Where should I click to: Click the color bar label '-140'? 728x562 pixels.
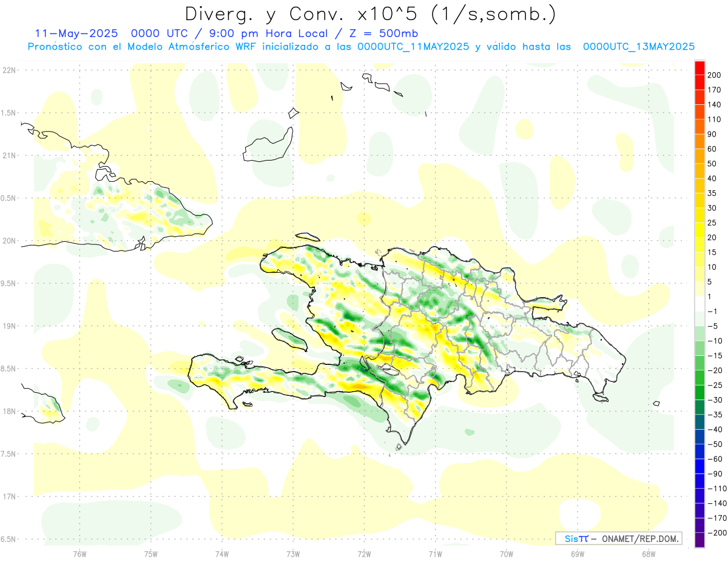coord(716,503)
